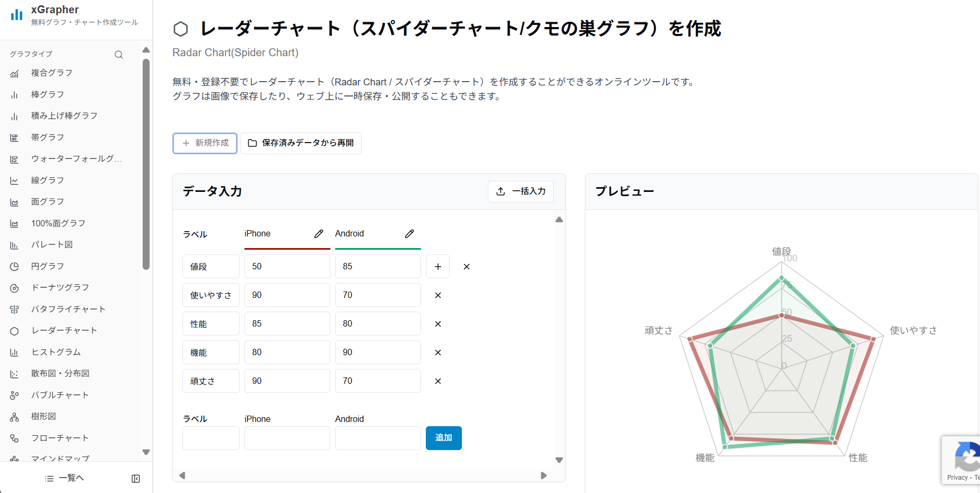Edit the Android series label via pencil icon
This screenshot has width=980, height=493.
tap(409, 233)
